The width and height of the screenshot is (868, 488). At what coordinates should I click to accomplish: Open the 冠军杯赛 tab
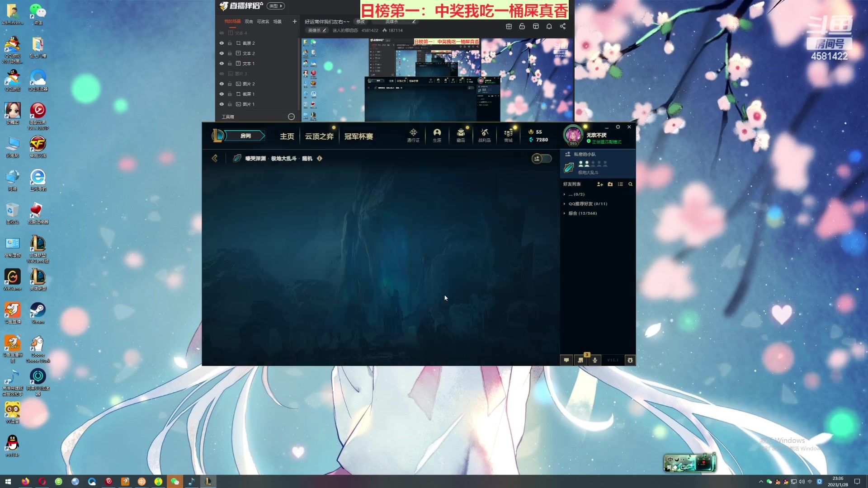point(359,136)
